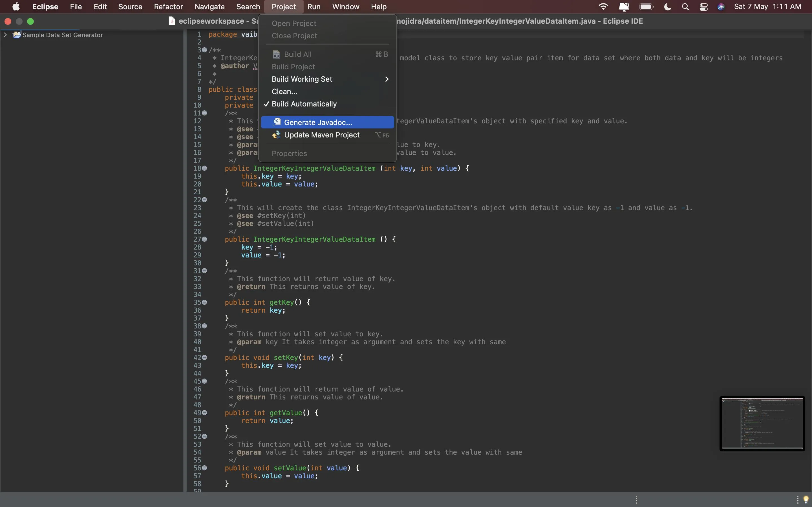Click the tip lightbulb icon in status bar
The width and height of the screenshot is (812, 507).
pos(806,499)
